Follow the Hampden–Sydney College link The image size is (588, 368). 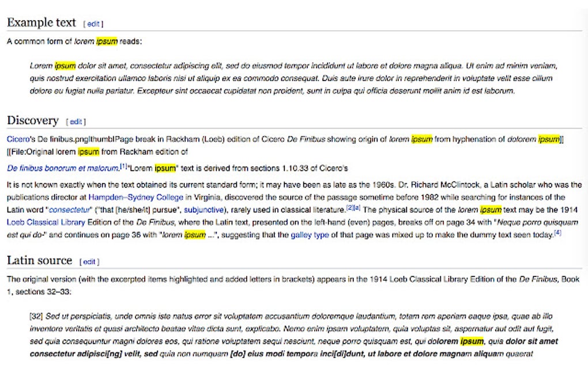point(135,197)
